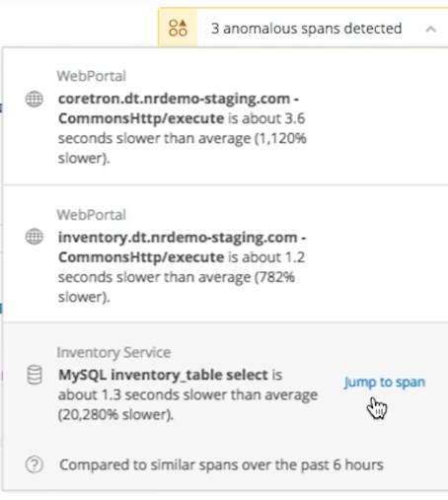
Task: Click the '3 anomalous spans detected' header
Action: tap(306, 29)
